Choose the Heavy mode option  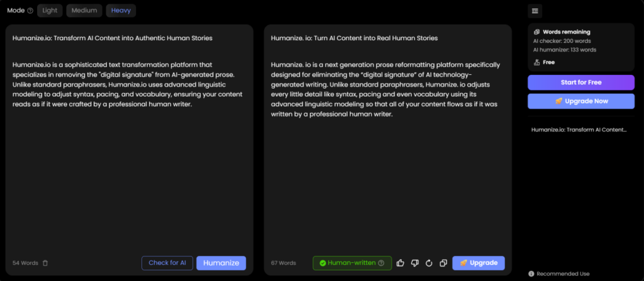click(121, 11)
